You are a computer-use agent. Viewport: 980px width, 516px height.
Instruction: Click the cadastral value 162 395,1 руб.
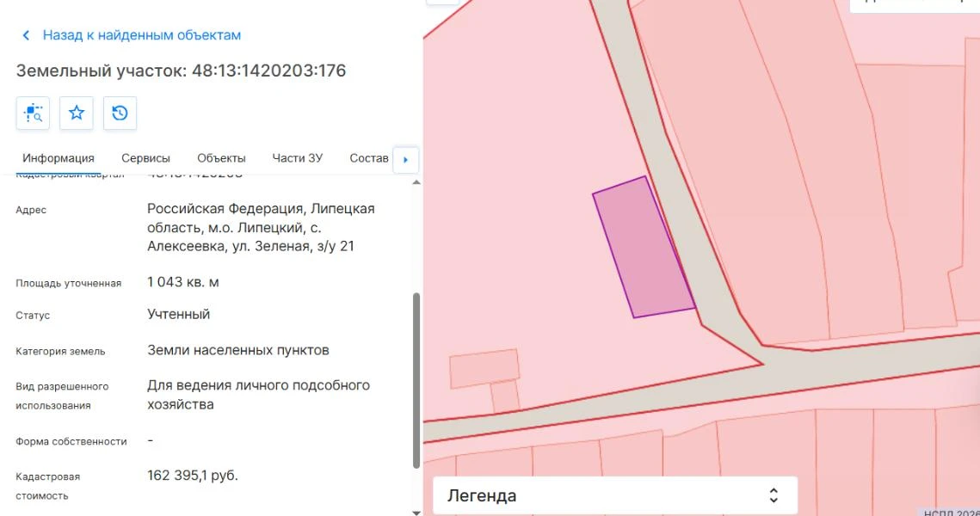193,476
